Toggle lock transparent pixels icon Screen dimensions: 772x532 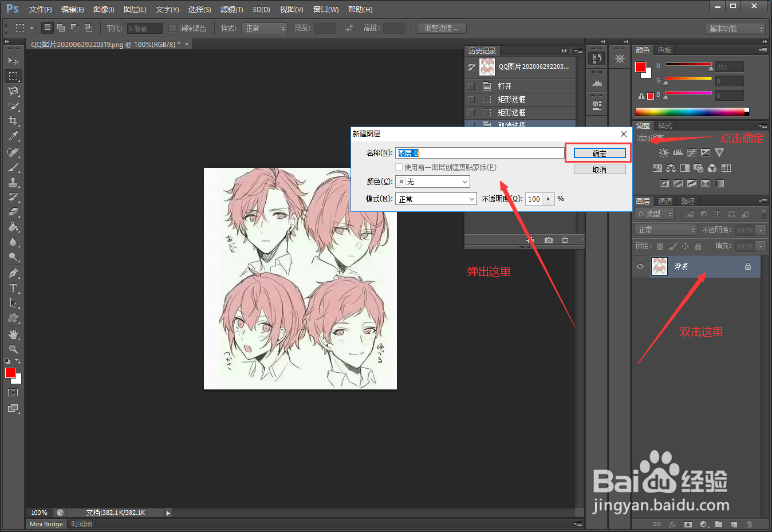click(x=660, y=246)
